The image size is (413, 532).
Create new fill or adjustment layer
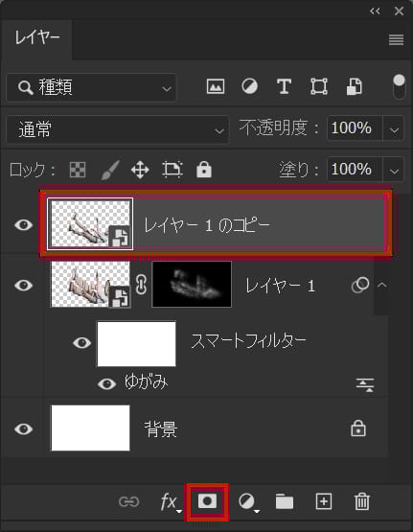pyautogui.click(x=249, y=502)
